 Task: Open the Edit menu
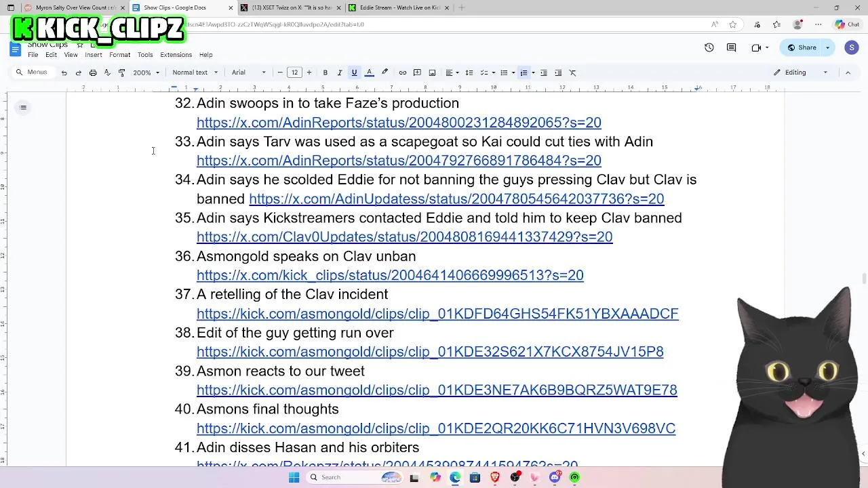coord(51,55)
